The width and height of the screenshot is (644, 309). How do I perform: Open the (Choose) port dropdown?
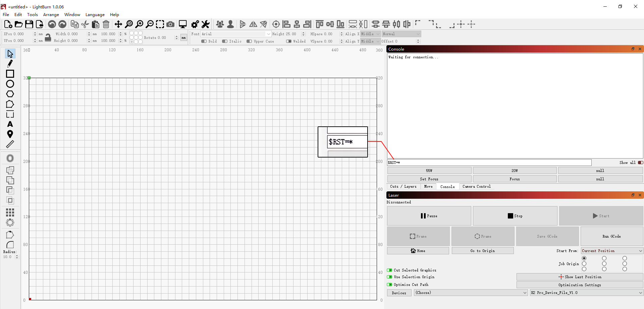pyautogui.click(x=471, y=293)
